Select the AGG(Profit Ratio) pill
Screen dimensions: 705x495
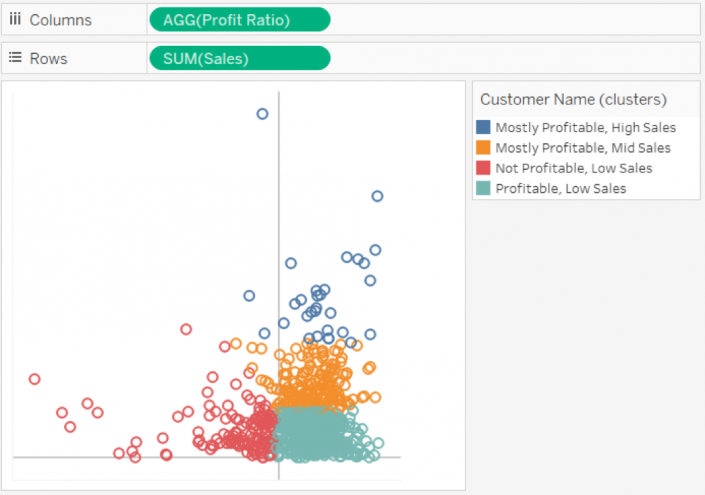240,20
